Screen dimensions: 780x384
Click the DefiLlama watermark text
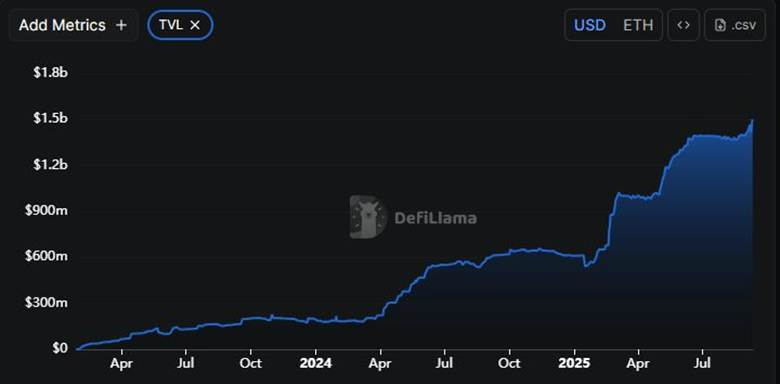pos(435,218)
